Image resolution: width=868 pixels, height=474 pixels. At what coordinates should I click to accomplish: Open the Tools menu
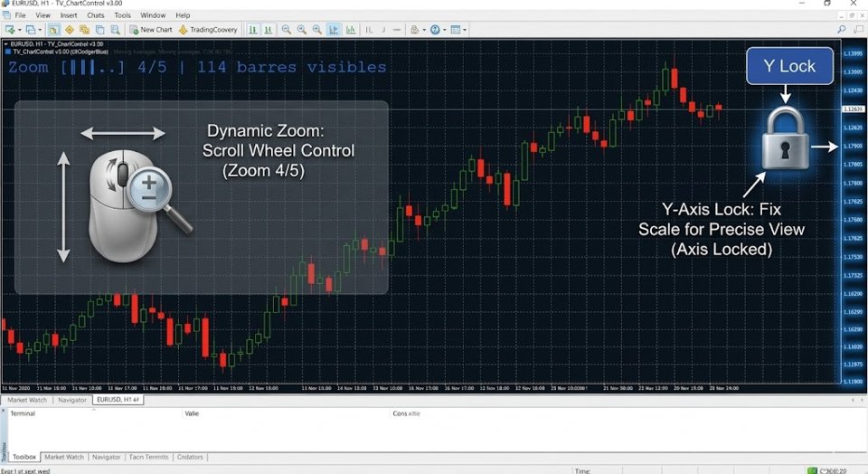pos(122,15)
